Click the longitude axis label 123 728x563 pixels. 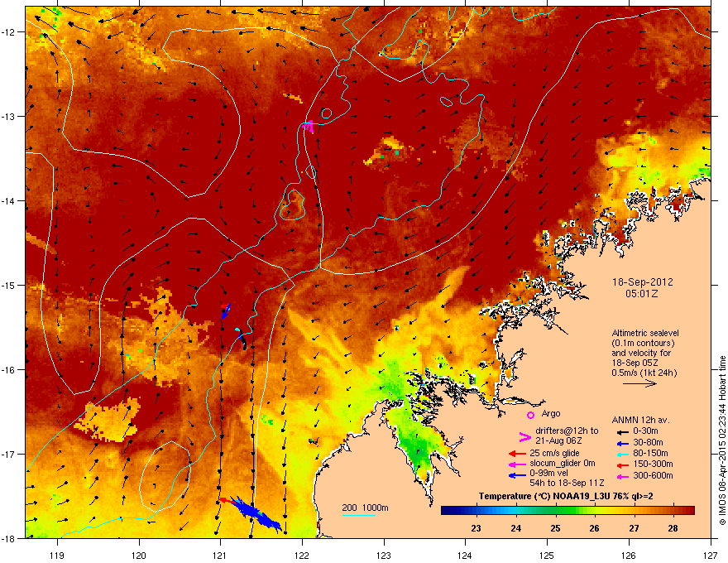[x=384, y=556]
